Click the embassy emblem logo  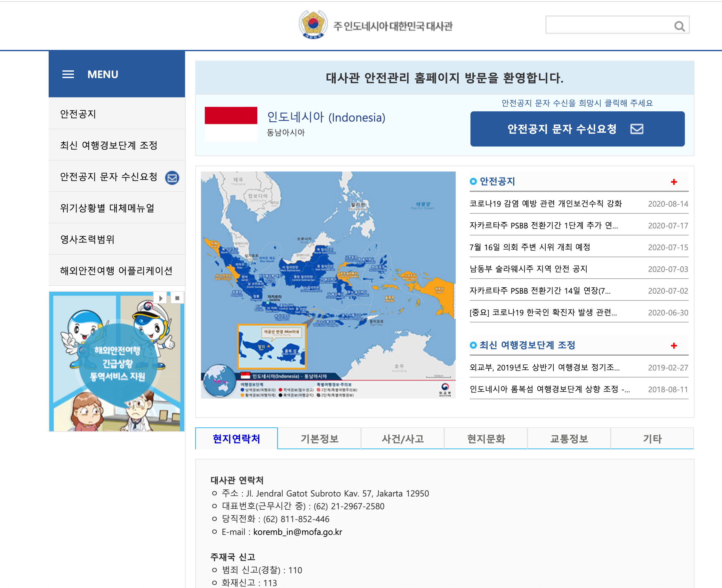click(313, 25)
